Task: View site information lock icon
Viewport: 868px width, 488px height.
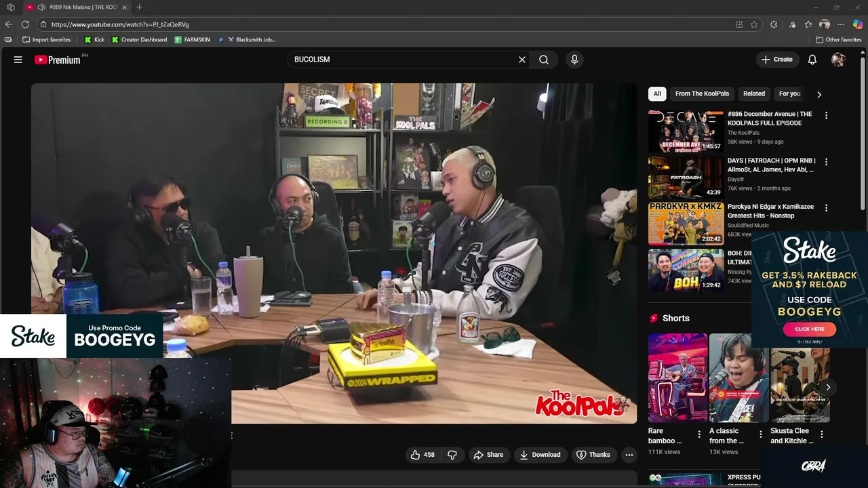Action: [x=43, y=24]
